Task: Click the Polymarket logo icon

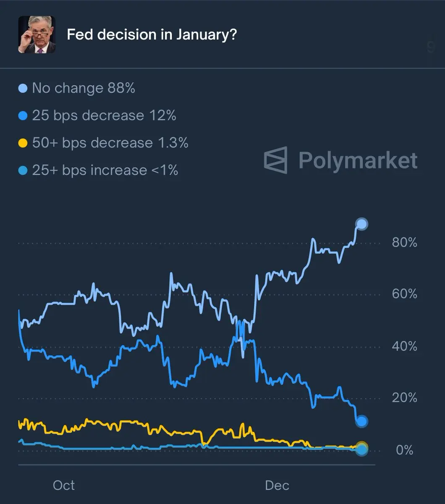Action: tap(276, 160)
